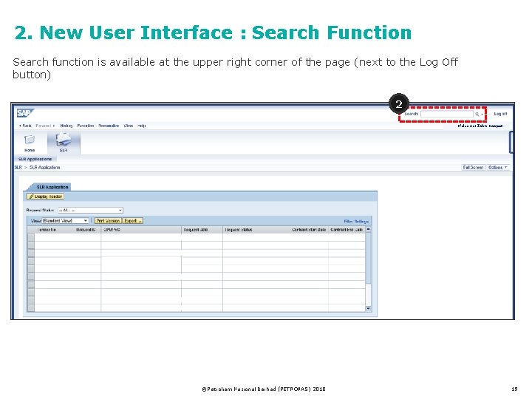This screenshot has height=399, width=532.
Task: Click the Filter link
Action: tap(348, 221)
